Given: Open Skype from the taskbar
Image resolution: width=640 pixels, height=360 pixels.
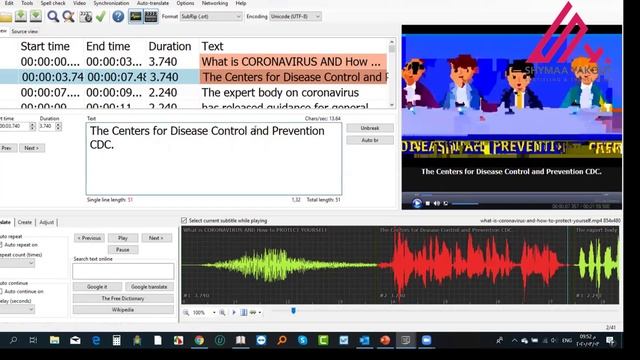Looking at the screenshot, I should click(302, 340).
